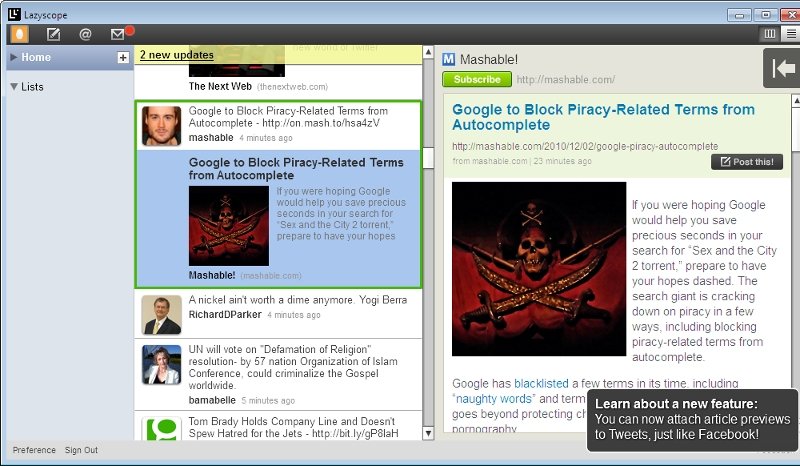Sign Out of Lazyscope
Image resolution: width=800 pixels, height=466 pixels.
point(81,450)
